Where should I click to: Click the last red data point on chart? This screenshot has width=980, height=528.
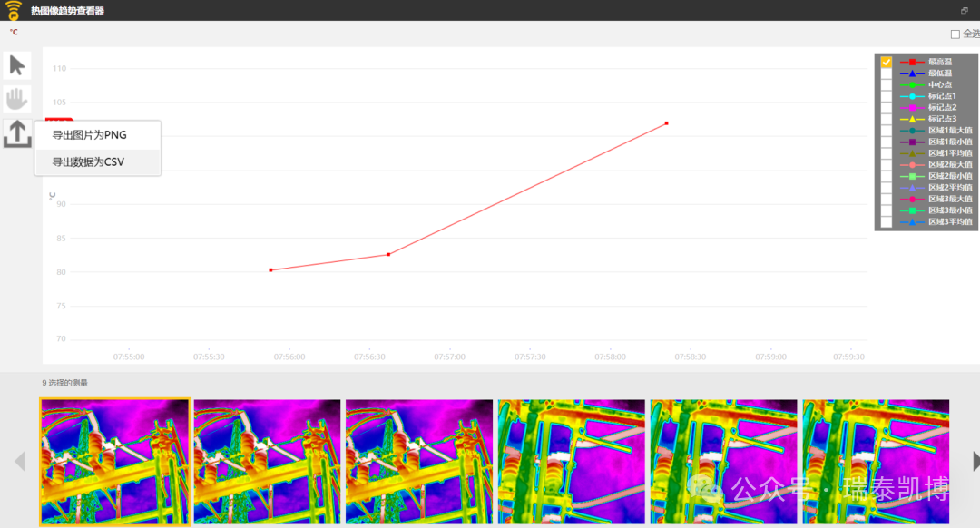[666, 123]
